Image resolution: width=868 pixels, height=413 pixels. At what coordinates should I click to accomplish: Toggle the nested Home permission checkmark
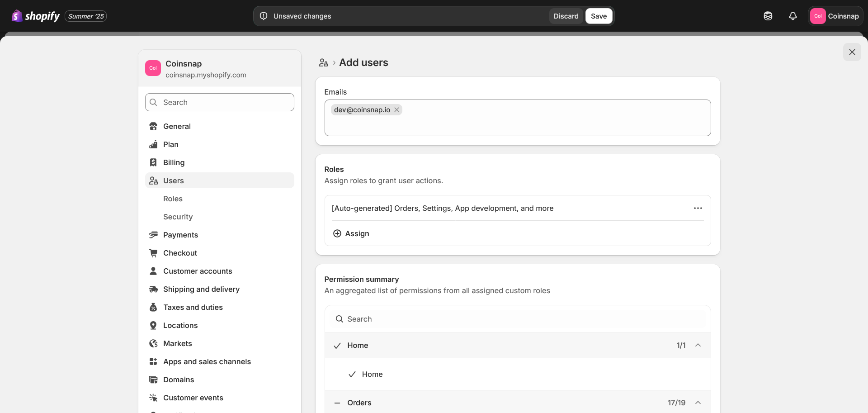(x=352, y=375)
